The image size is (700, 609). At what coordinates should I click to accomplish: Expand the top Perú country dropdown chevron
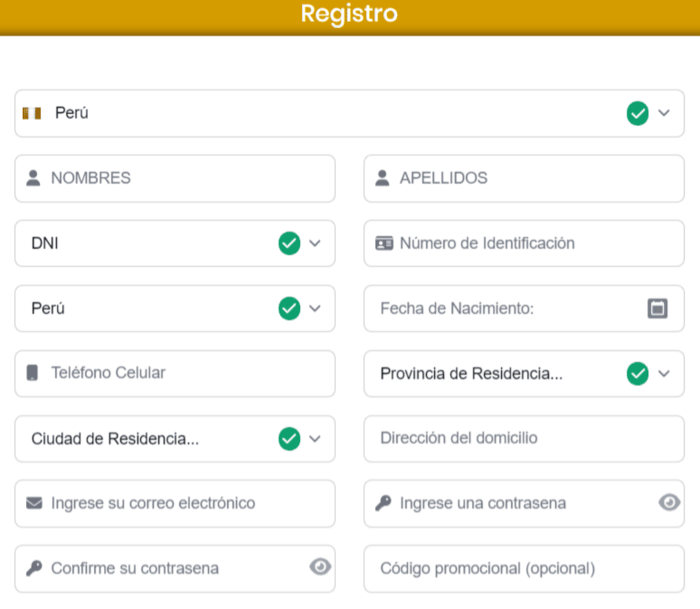(664, 113)
